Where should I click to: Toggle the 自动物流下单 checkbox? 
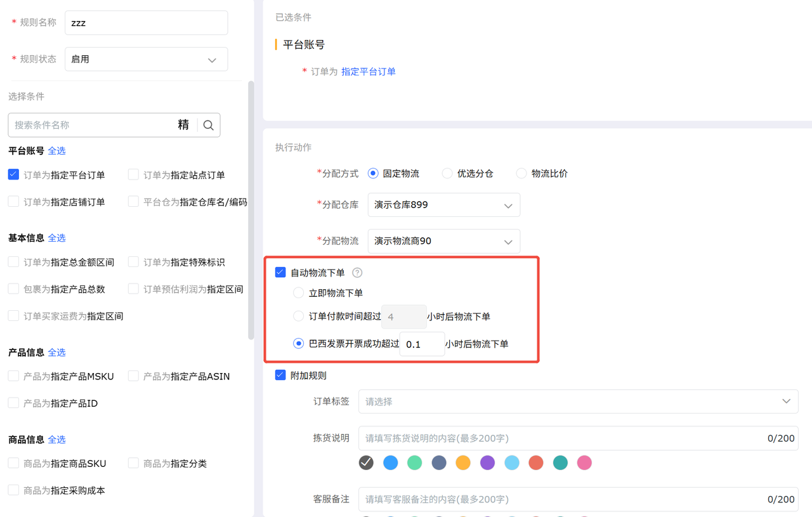click(x=280, y=272)
